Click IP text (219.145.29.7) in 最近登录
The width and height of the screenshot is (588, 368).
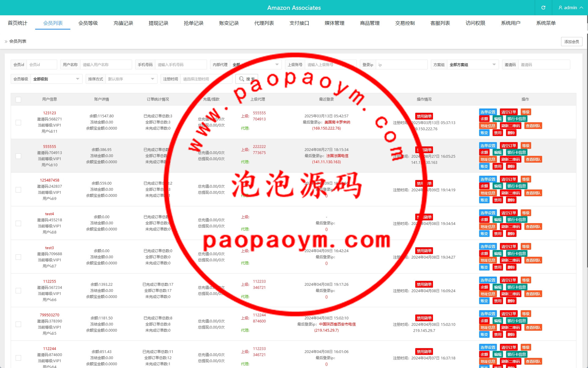click(326, 330)
